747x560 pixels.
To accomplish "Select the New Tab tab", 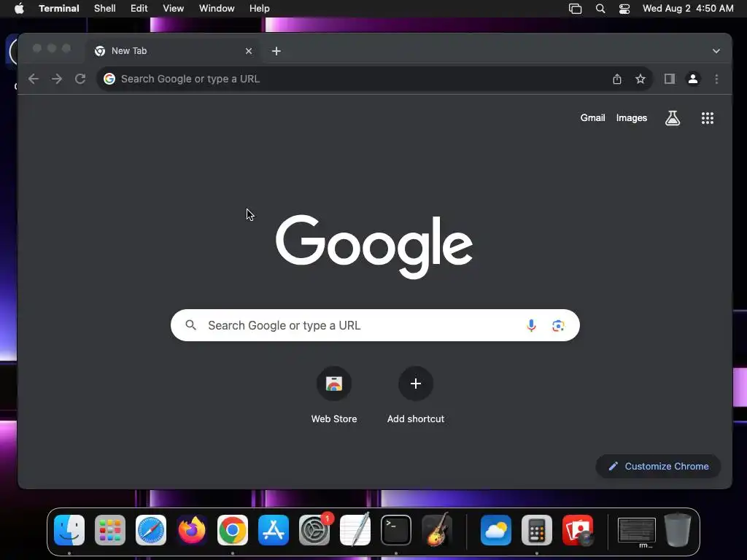I will tap(174, 51).
